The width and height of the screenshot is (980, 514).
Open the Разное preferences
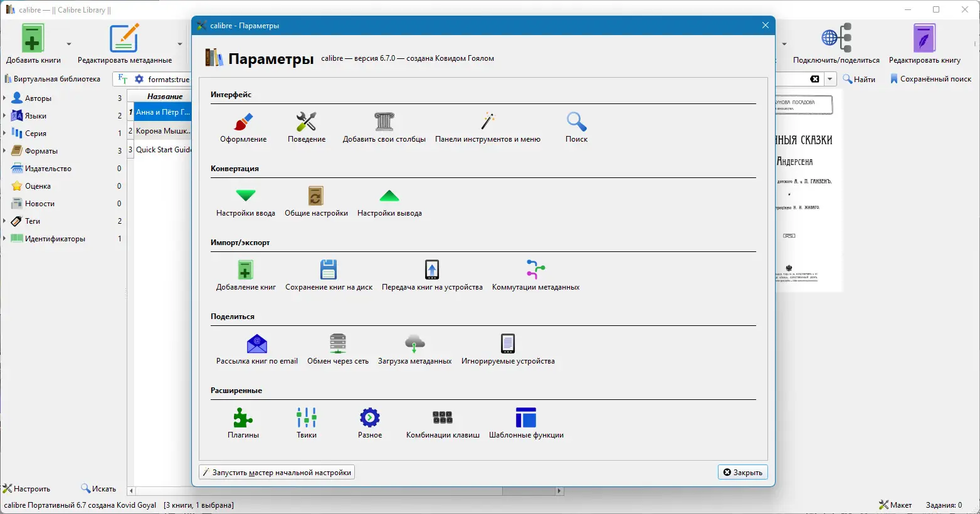click(370, 423)
